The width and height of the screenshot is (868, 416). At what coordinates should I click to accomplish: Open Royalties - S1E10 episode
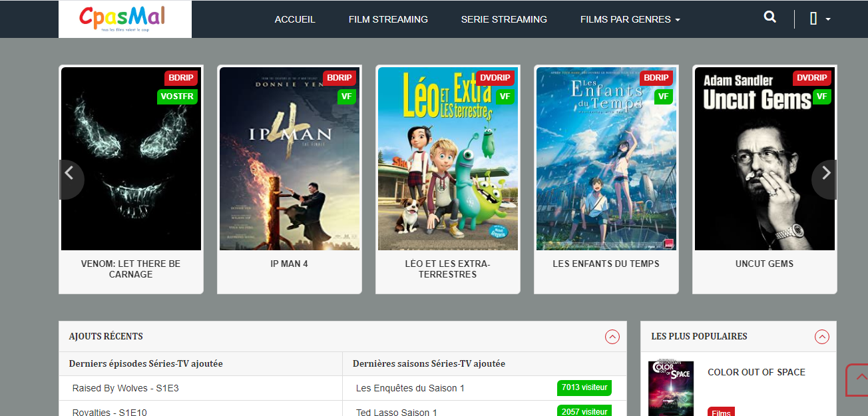[110, 412]
